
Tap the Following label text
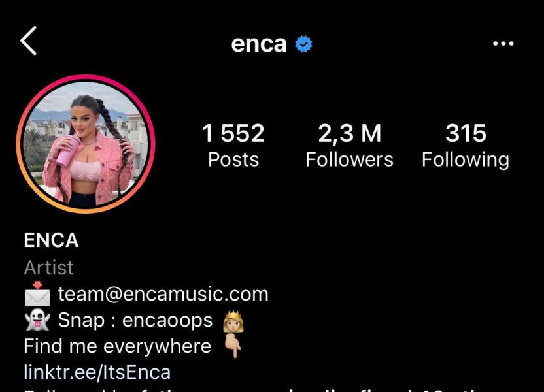point(466,161)
